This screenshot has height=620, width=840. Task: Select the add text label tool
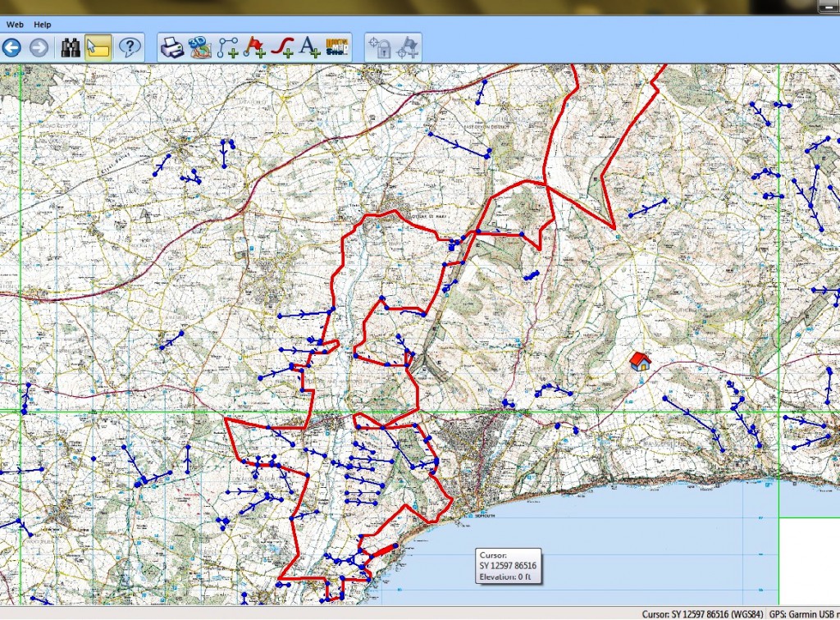pyautogui.click(x=309, y=48)
